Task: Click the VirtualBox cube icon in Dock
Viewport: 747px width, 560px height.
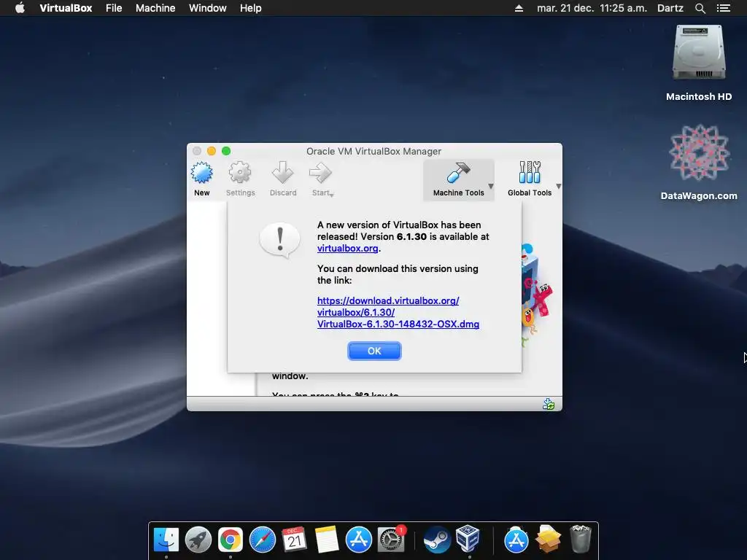Action: pos(468,539)
